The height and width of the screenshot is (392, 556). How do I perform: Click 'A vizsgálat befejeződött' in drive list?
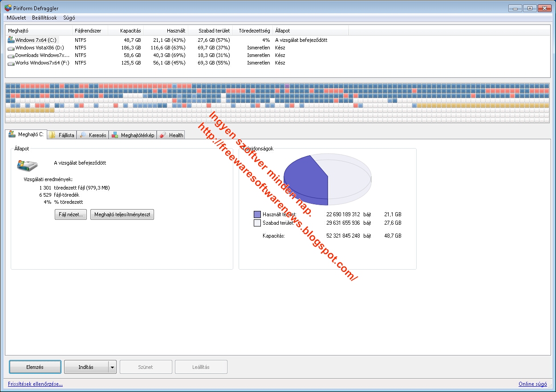coord(301,40)
